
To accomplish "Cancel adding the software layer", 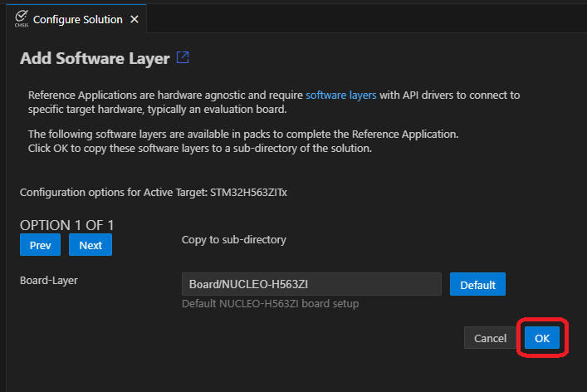I will coord(490,338).
